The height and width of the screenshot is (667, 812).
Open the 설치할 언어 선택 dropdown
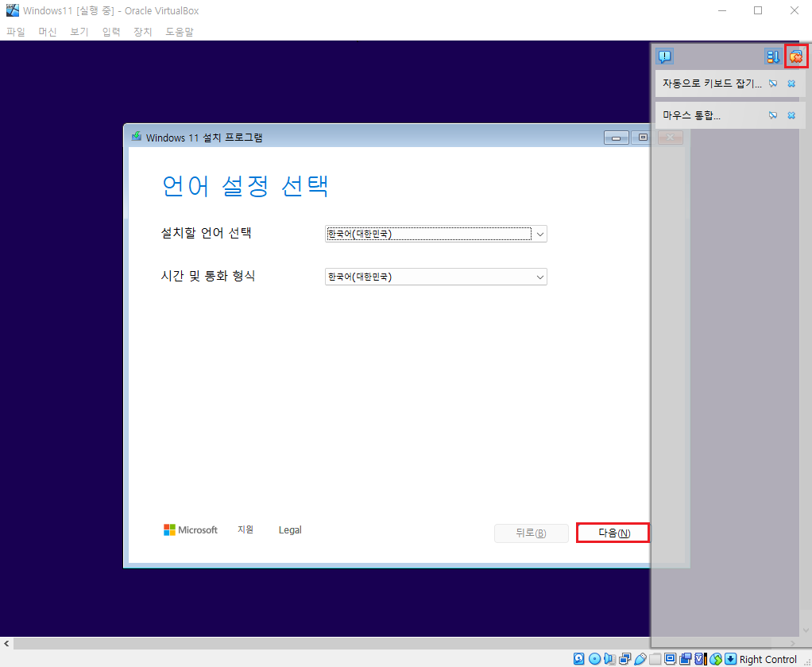tap(436, 234)
